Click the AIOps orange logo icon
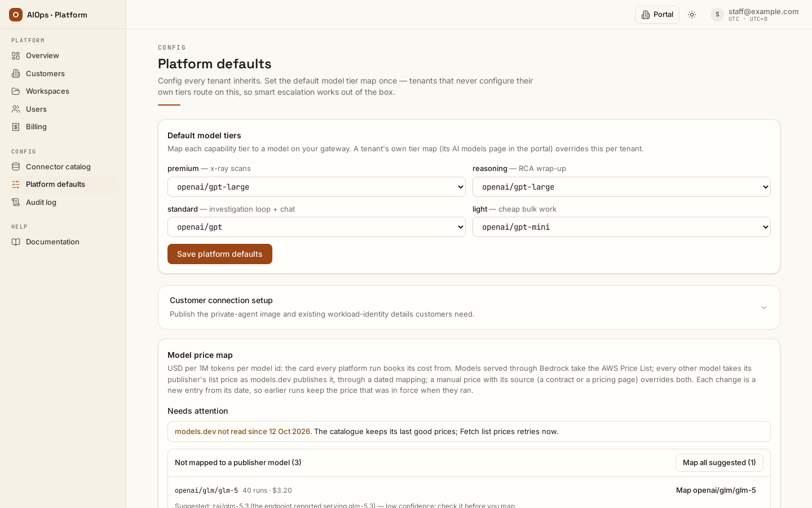 [x=16, y=15]
